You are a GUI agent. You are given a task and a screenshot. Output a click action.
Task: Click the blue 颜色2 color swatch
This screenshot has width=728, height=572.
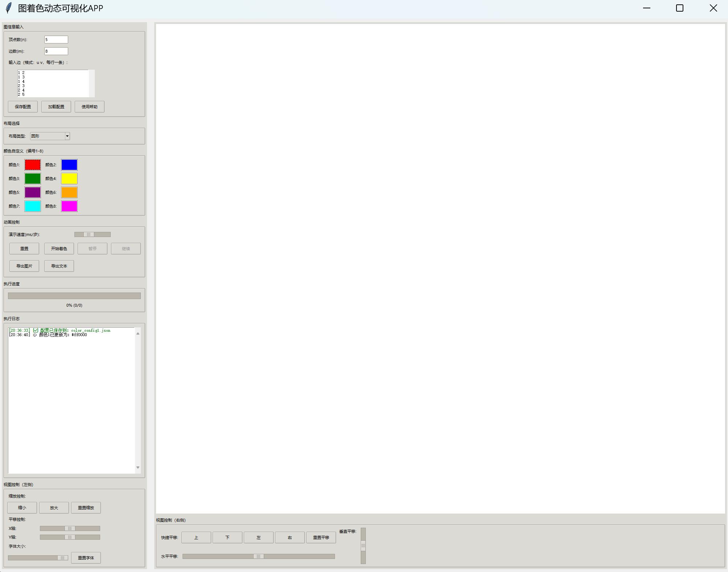(x=69, y=165)
